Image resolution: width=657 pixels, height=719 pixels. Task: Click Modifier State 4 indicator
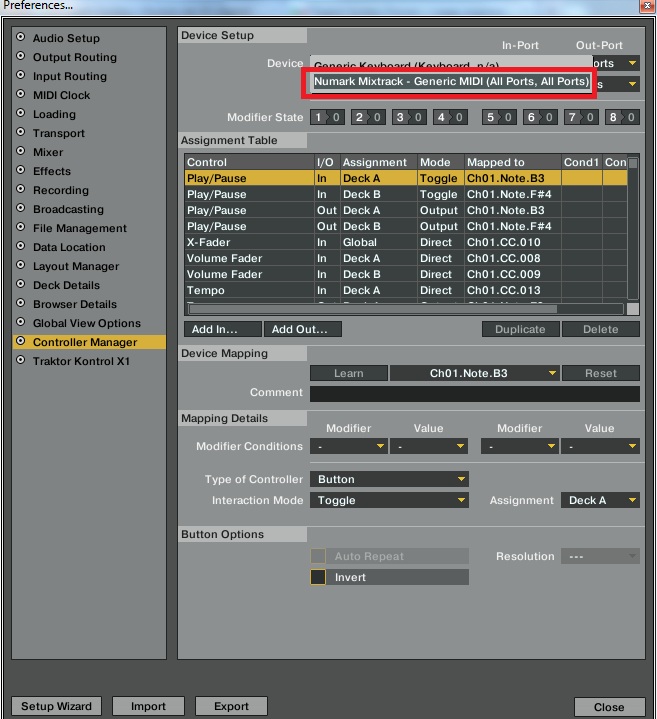(x=450, y=117)
